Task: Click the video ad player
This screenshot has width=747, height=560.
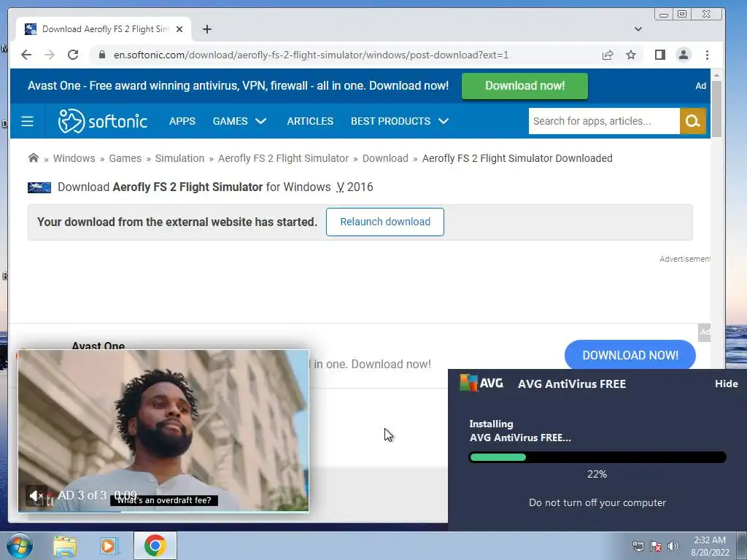Action: coord(163,432)
